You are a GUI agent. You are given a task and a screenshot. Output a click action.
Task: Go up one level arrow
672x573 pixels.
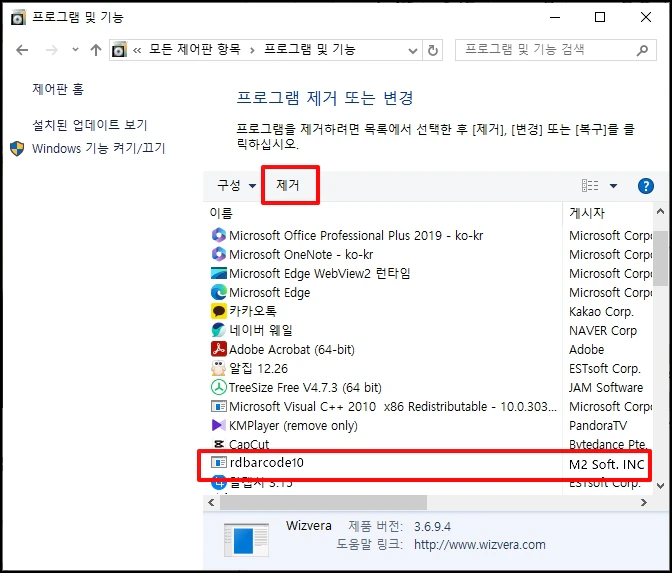(96, 50)
